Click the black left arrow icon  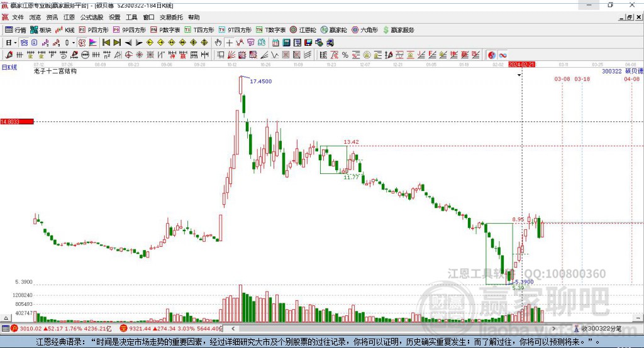128,43
